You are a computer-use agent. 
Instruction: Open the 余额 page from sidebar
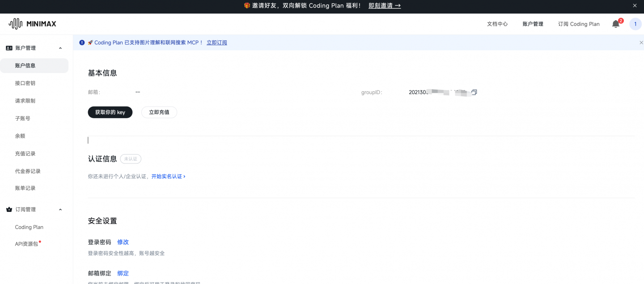click(x=20, y=136)
